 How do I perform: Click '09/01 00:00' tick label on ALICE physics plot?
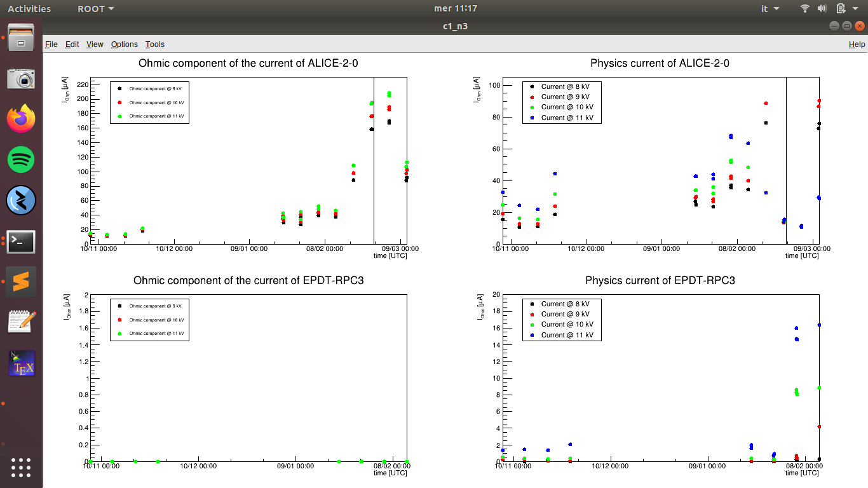663,250
